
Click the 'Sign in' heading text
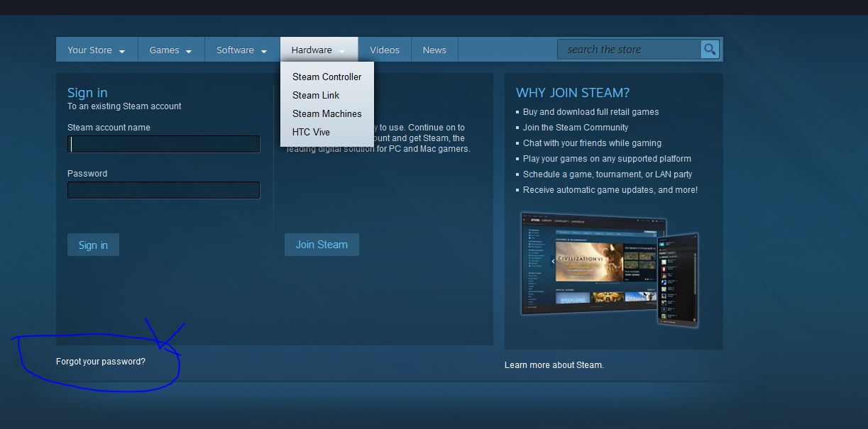click(x=87, y=93)
